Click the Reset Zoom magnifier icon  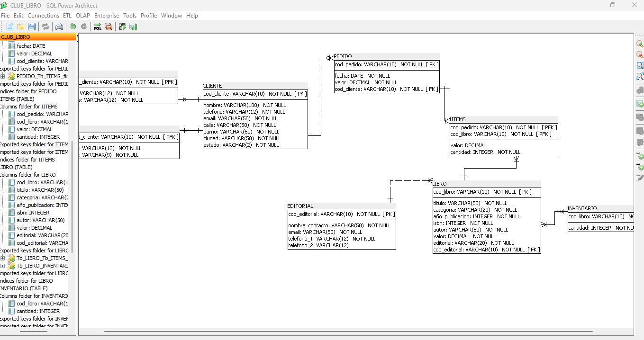click(640, 66)
